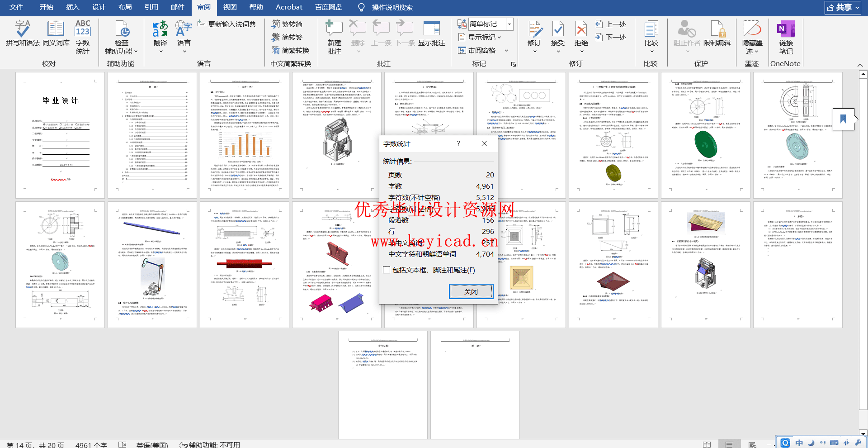Click the '4961 个字' status bar count
Image resolution: width=868 pixels, height=448 pixels.
(x=91, y=445)
